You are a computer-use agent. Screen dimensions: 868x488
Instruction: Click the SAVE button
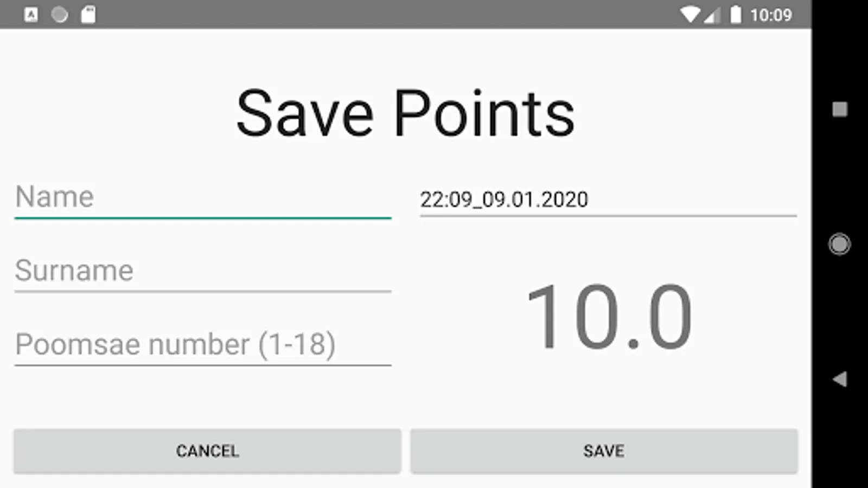click(604, 451)
